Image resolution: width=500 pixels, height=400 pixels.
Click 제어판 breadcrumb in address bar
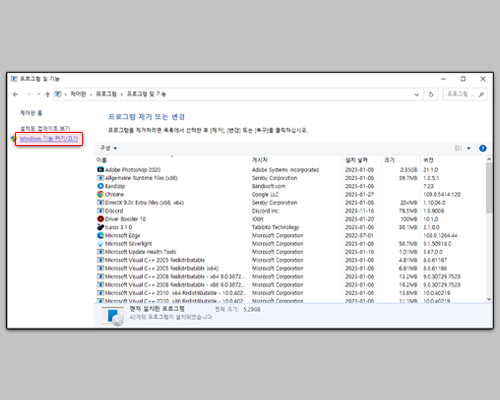[78, 94]
